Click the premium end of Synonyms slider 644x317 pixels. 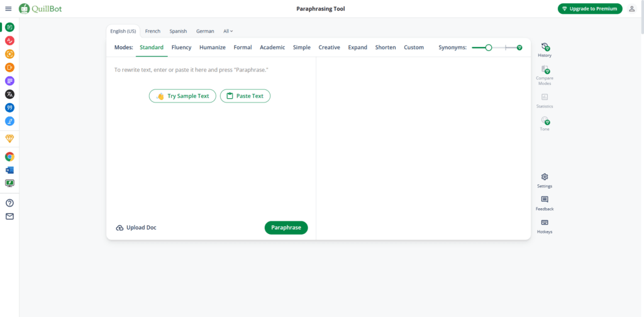(x=519, y=48)
